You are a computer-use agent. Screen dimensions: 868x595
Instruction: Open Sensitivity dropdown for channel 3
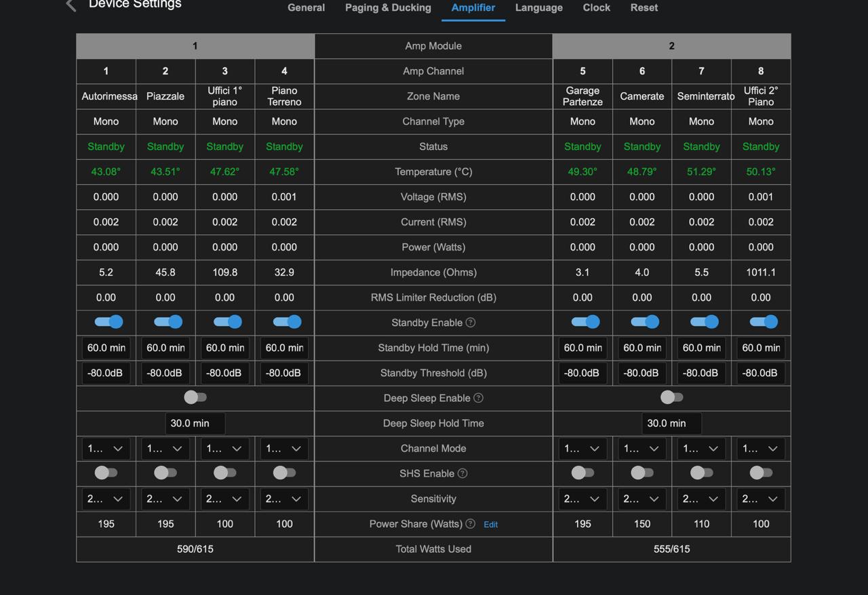[x=225, y=499]
